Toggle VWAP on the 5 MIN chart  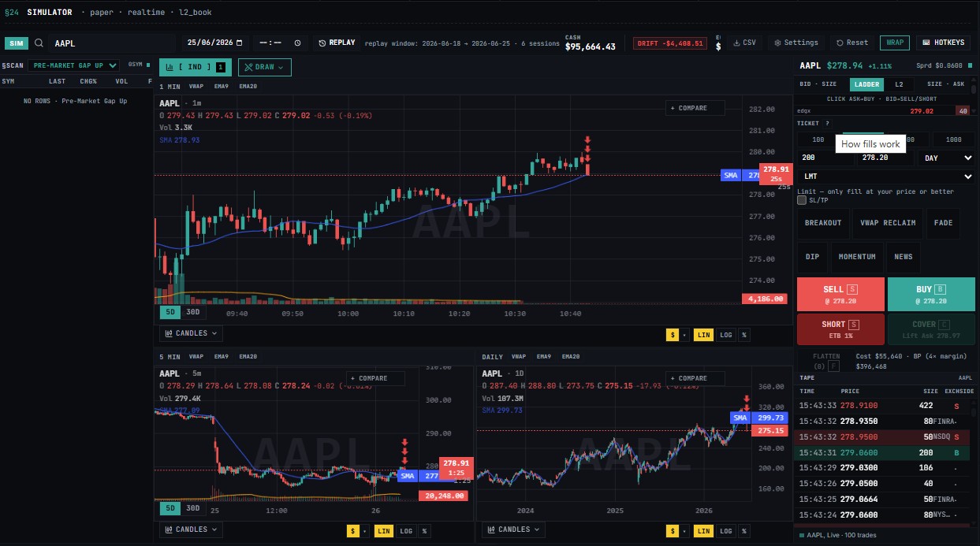(x=196, y=356)
